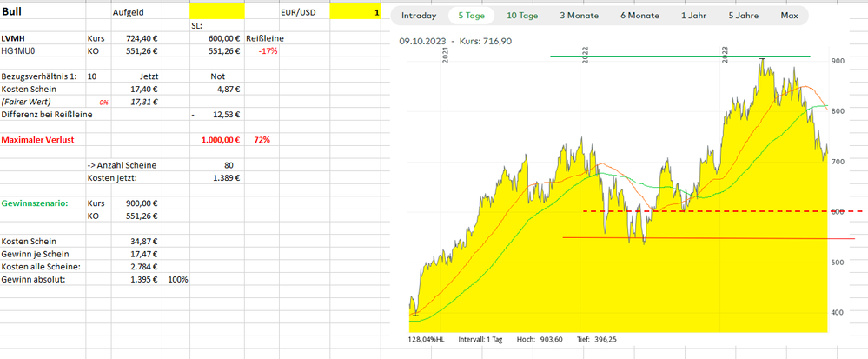Select the 1 Jahr tab
868x359 pixels.
[694, 16]
